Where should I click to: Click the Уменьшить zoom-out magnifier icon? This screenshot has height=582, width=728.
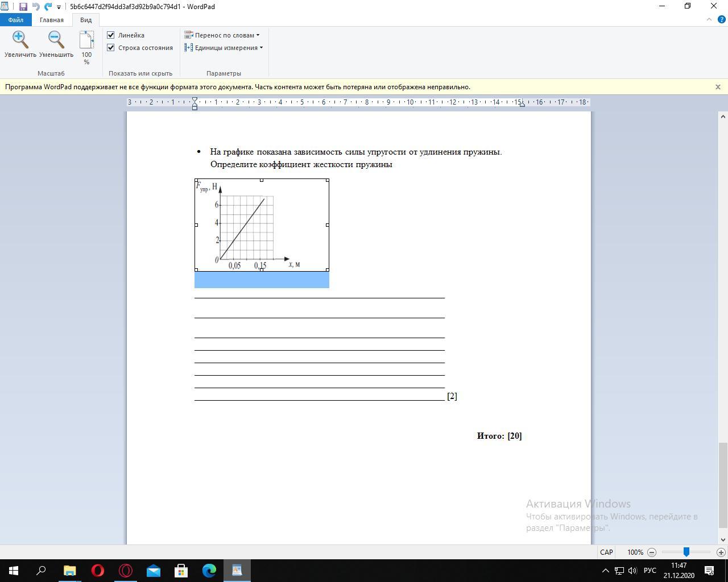[56, 40]
